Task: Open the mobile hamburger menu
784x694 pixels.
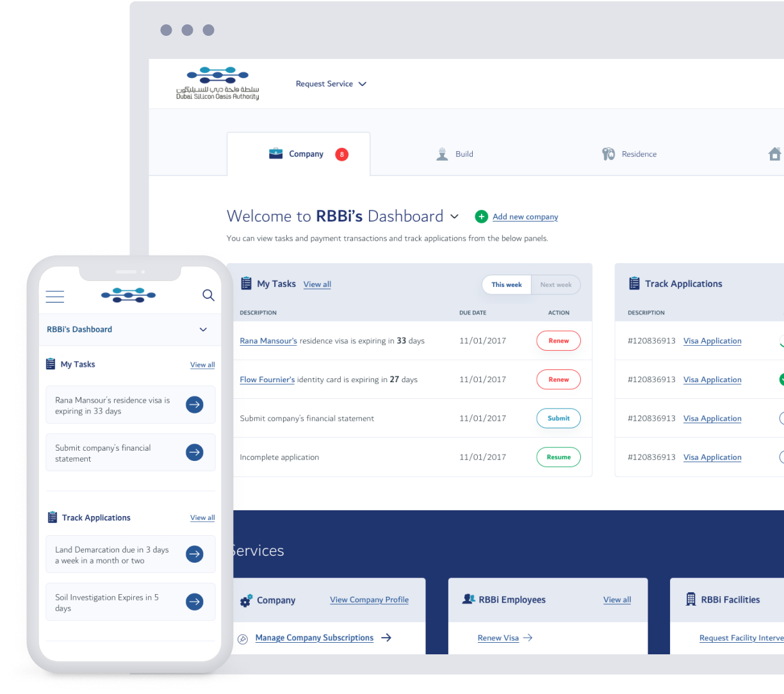Action: 55,296
